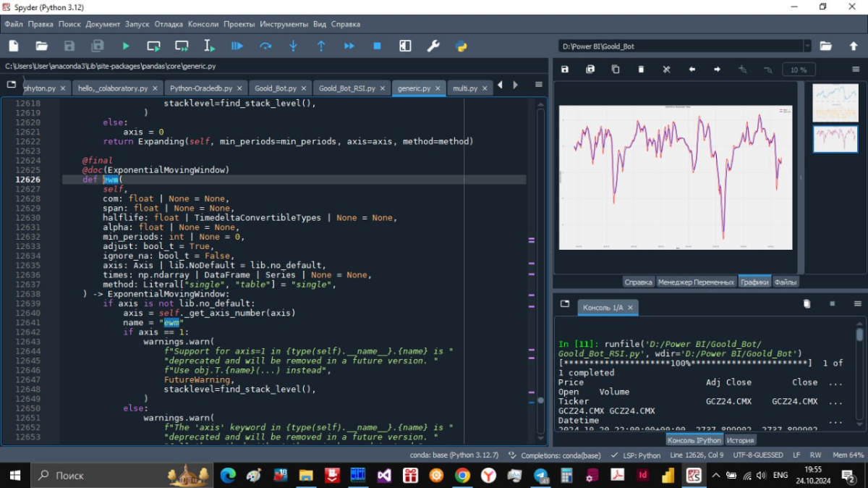Open console pane options hamburger menu
The width and height of the screenshot is (868, 488).
[x=858, y=303]
